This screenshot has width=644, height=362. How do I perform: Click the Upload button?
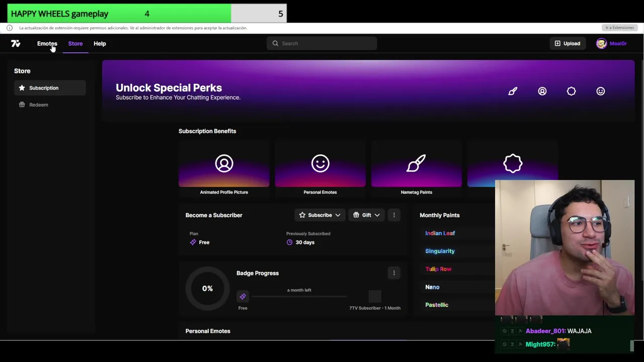(x=567, y=43)
